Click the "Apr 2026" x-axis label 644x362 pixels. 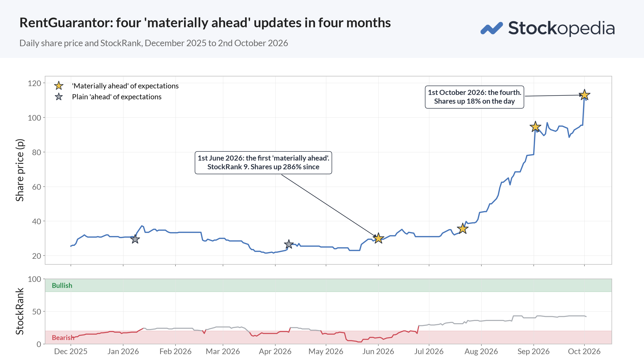point(275,352)
